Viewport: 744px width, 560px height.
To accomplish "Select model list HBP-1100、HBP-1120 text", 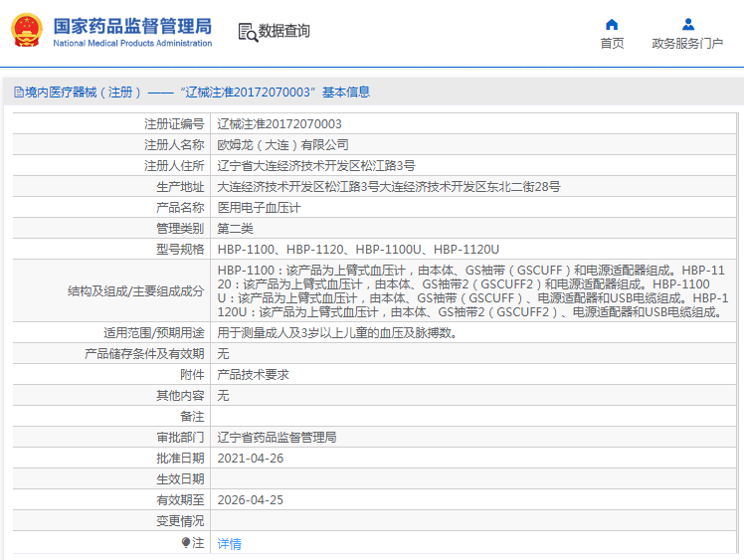I will (358, 249).
